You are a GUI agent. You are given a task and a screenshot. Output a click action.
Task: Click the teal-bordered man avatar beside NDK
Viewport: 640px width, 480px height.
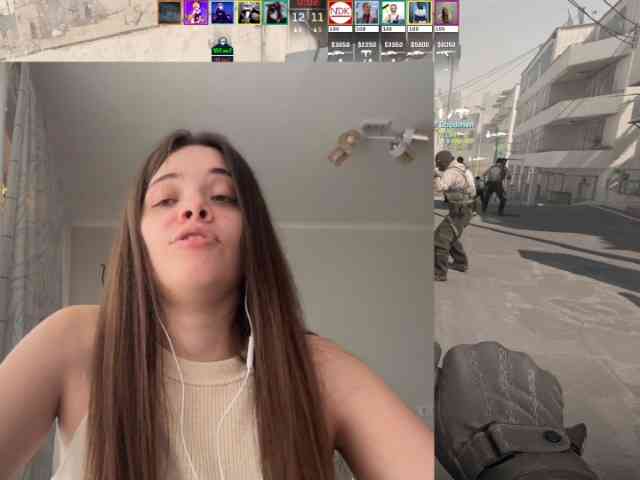click(x=367, y=13)
